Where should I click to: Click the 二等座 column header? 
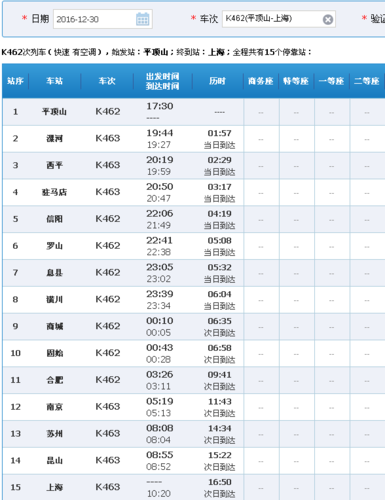point(367,81)
